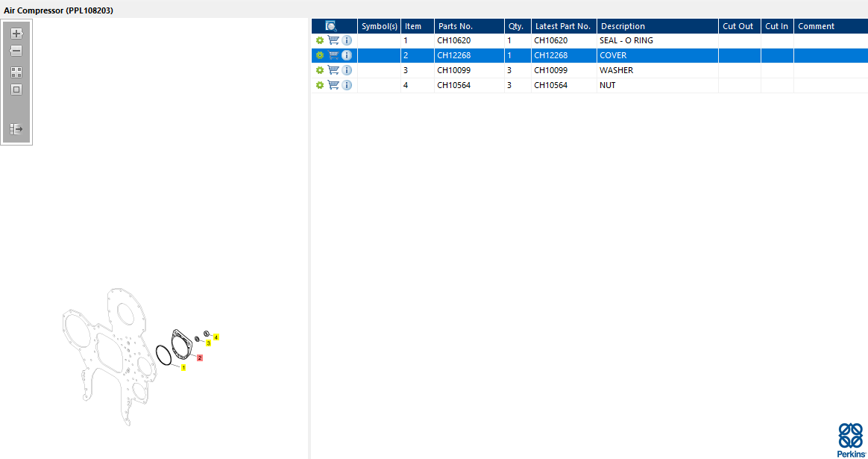Viewport: 868px width, 459px height.
Task: Open the search icon in table header
Action: [331, 26]
